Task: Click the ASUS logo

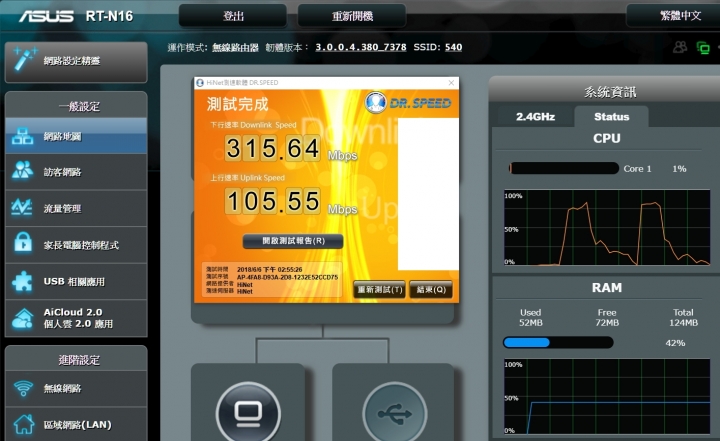Action: pyautogui.click(x=46, y=17)
